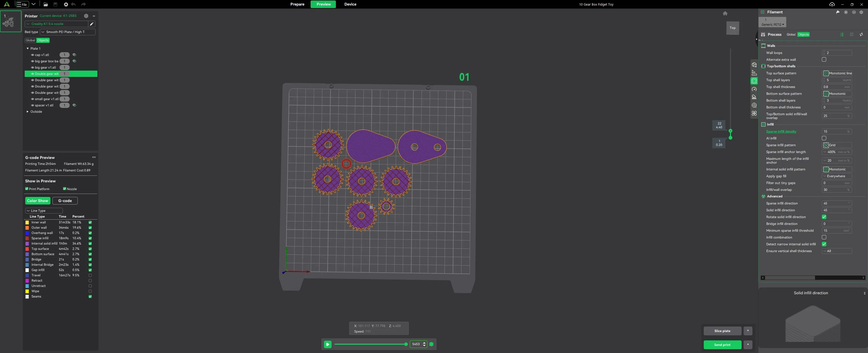Click the redo arrow in top toolbar

pyautogui.click(x=83, y=4)
